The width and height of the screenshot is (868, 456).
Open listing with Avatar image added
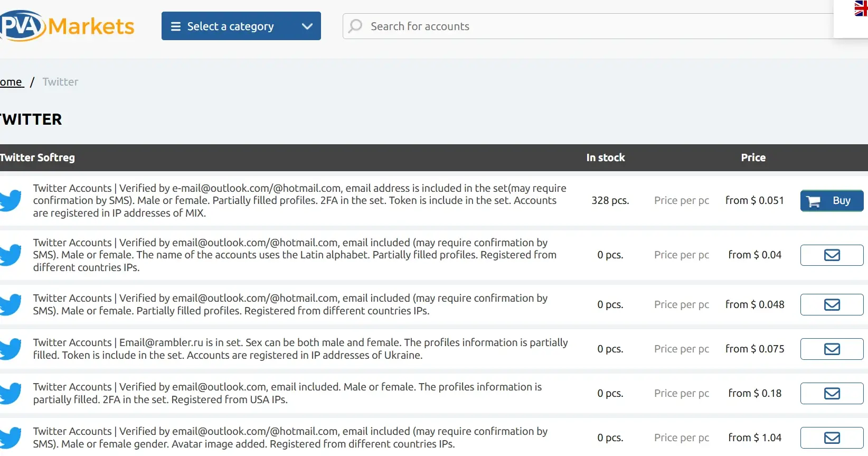[290, 438]
